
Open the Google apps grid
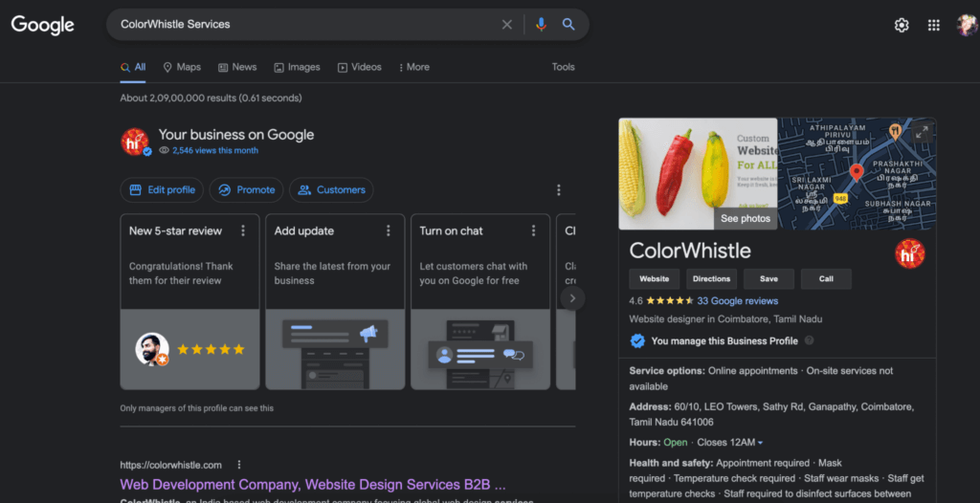point(934,25)
